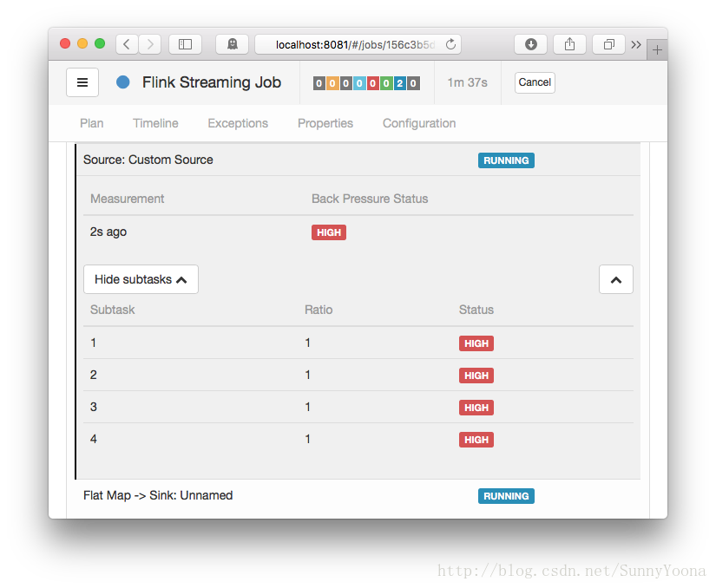Open the Configuration tab
716x588 pixels.
(x=419, y=123)
